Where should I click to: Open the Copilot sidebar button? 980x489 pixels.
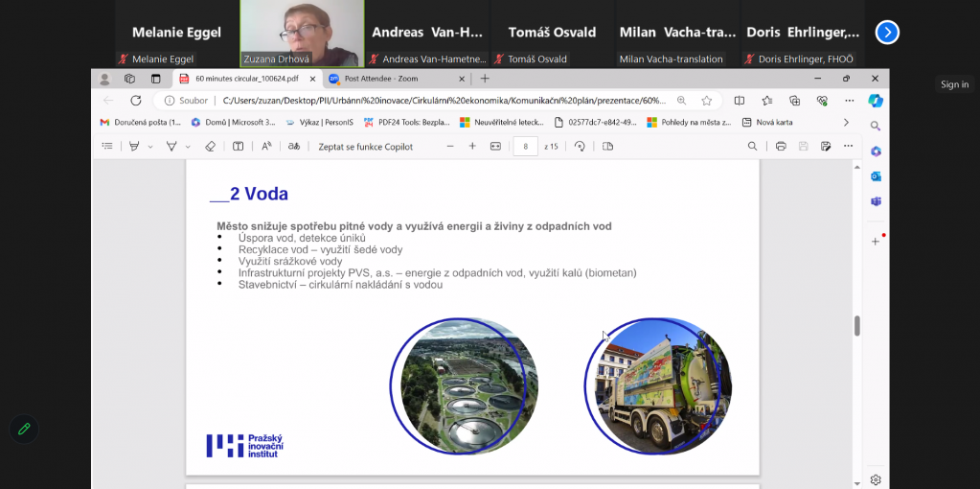pyautogui.click(x=876, y=101)
